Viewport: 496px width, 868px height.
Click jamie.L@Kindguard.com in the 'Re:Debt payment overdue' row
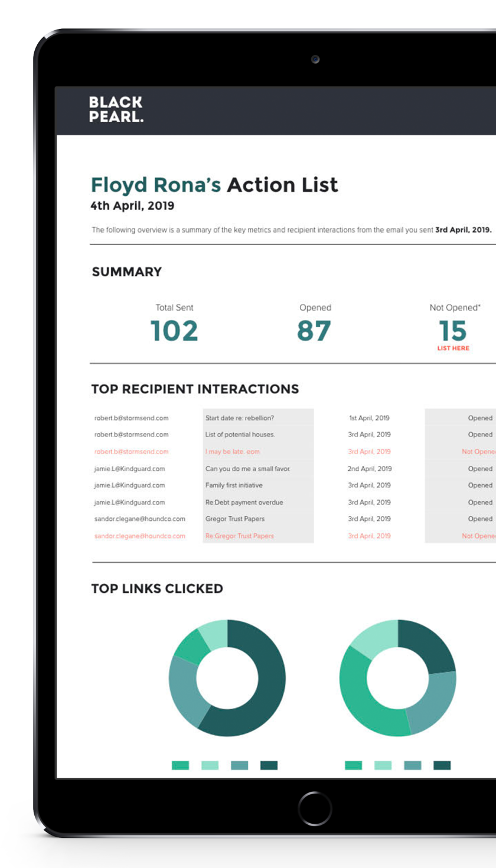(x=130, y=502)
